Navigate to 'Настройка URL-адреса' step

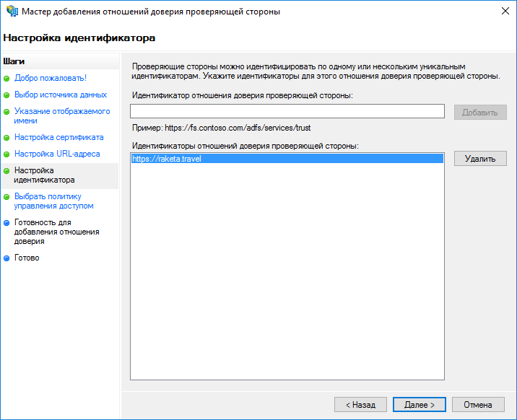click(x=57, y=154)
